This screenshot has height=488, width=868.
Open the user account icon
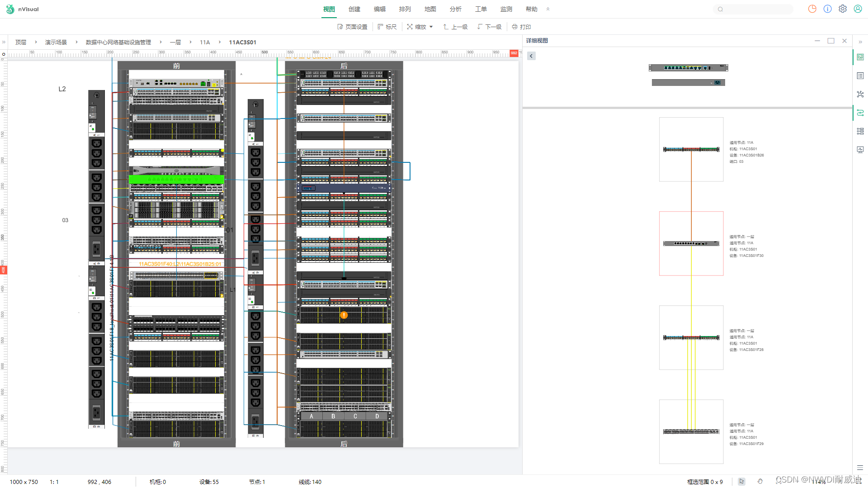(x=858, y=9)
